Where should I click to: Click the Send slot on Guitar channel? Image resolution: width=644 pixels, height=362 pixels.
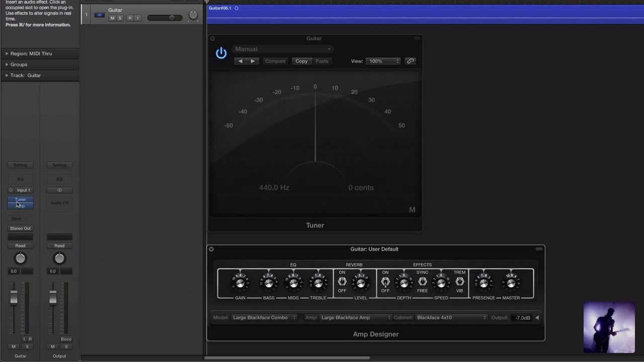pyautogui.click(x=17, y=219)
